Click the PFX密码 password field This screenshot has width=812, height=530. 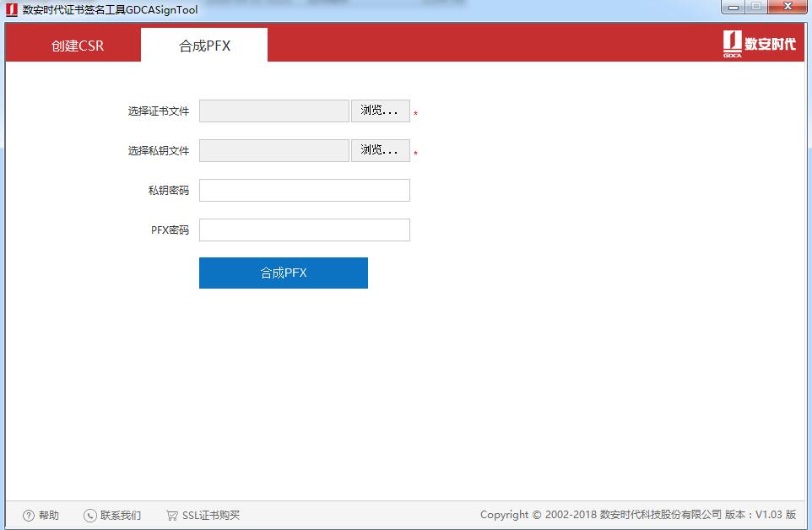(304, 230)
